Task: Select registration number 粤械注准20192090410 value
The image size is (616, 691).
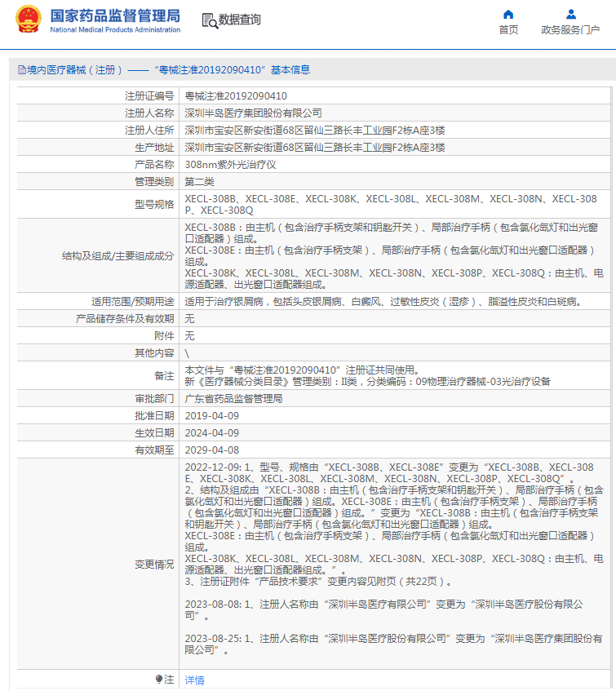Action: [x=236, y=96]
